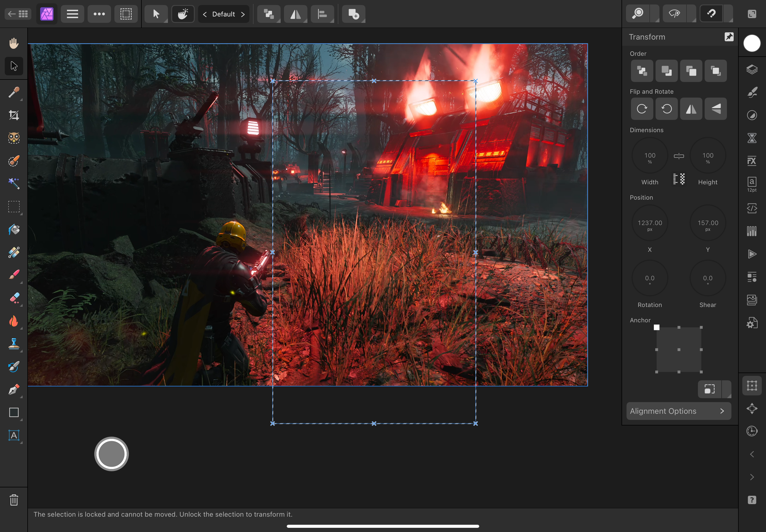
Task: Open the three-dots Edit menu
Action: pos(99,14)
